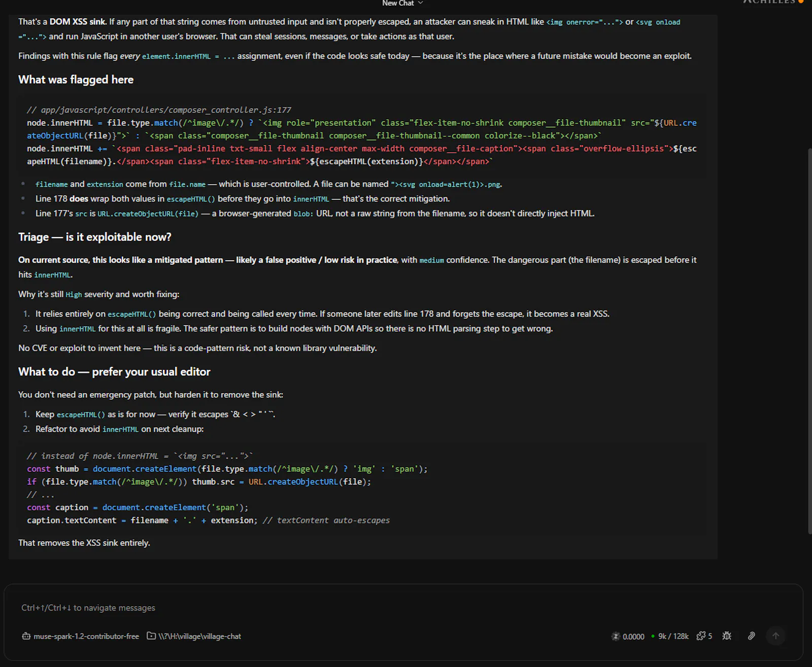Click the 'DOM XSS sink' bold text
Screen dimensions: 812x667
(78, 22)
